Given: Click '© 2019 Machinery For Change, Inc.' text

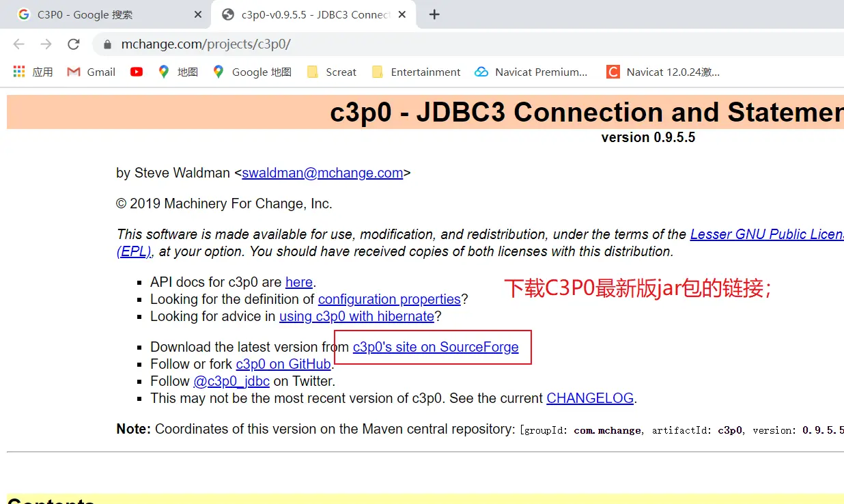Looking at the screenshot, I should 224,204.
